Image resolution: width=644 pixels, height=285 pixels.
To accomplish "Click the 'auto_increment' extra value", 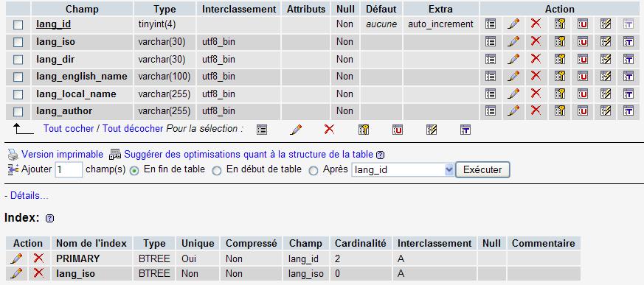I will (x=440, y=24).
